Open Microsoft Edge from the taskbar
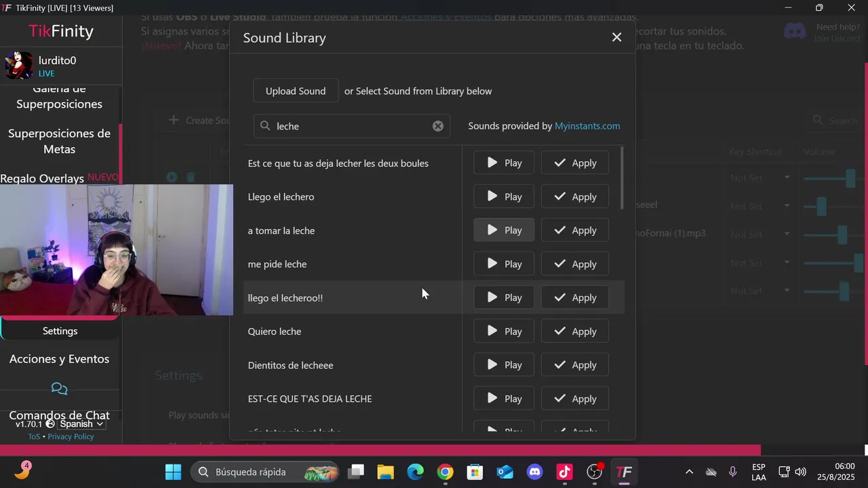868x488 pixels. (415, 472)
